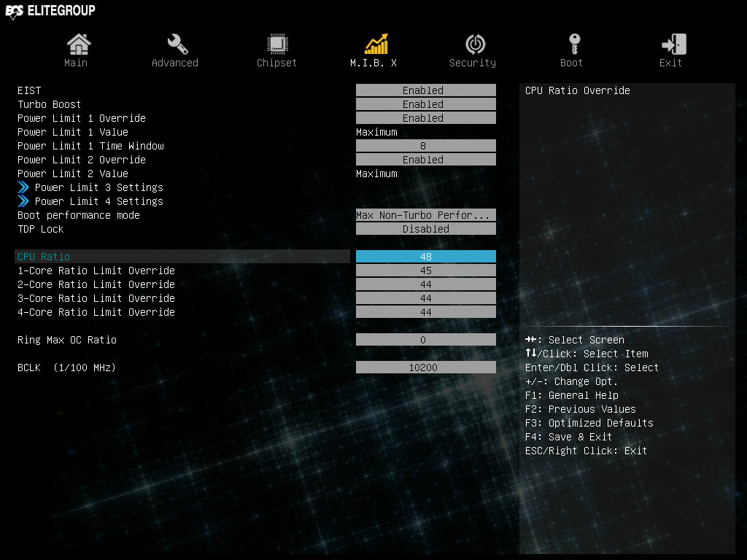Select the M.I.B. X chart icon
Image resolution: width=747 pixels, height=560 pixels.
coord(376,44)
